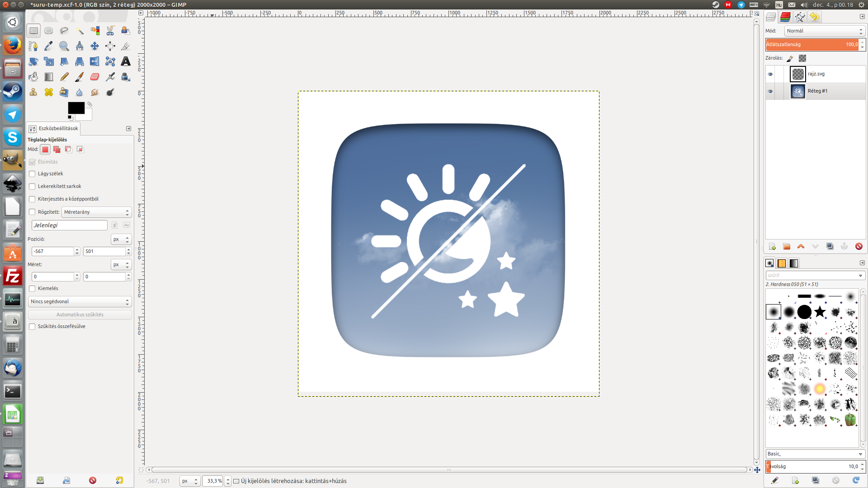Delete the layer with red delete icon

[x=859, y=246]
